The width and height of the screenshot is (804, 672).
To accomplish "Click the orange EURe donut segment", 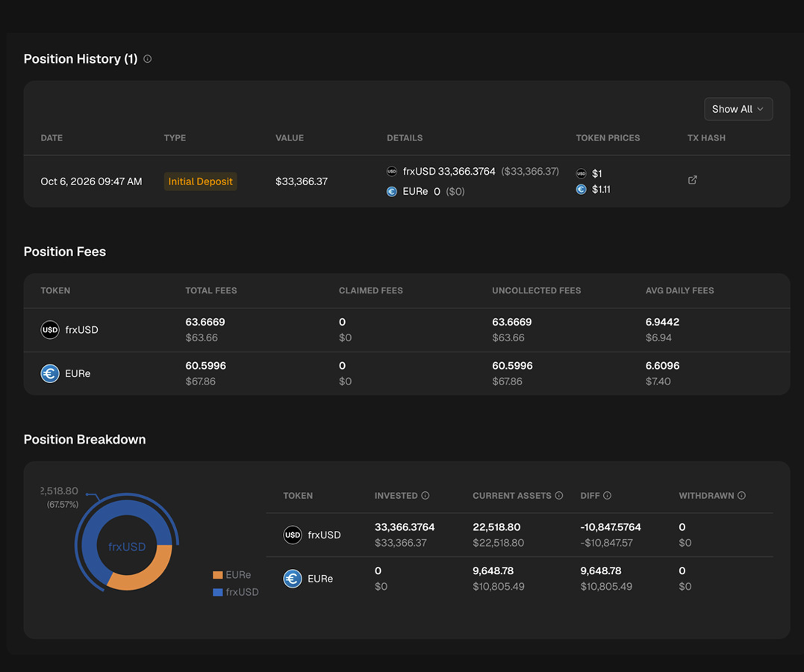I will [x=149, y=573].
